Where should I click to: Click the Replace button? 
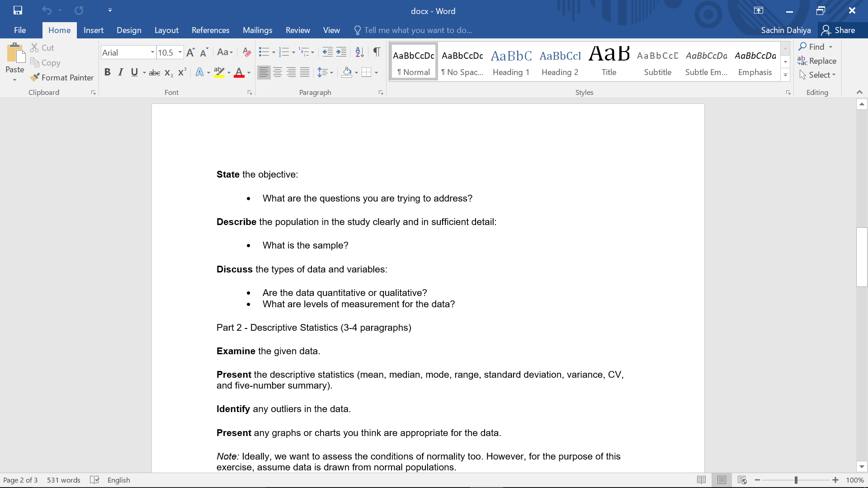[817, 61]
